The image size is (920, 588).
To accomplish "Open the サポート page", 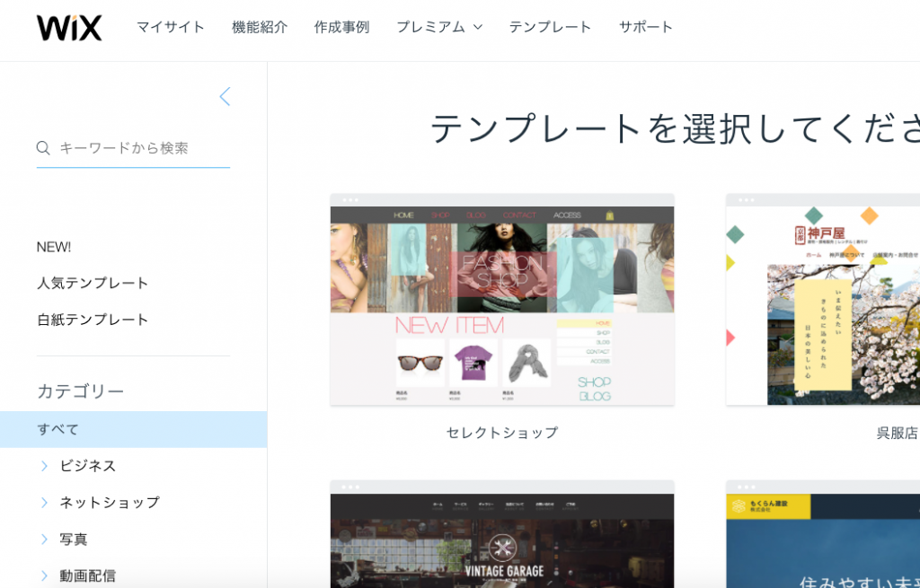I will (645, 27).
